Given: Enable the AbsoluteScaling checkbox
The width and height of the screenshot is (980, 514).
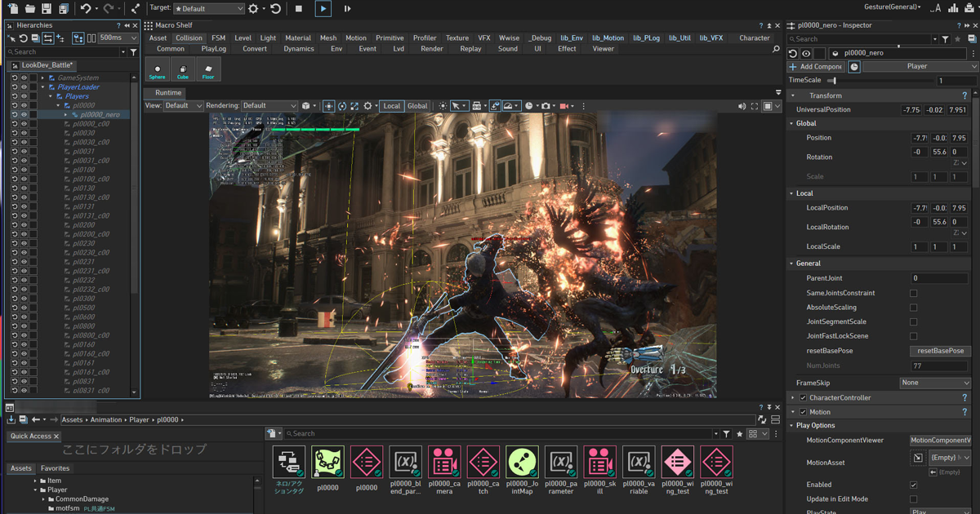Looking at the screenshot, I should pyautogui.click(x=913, y=308).
